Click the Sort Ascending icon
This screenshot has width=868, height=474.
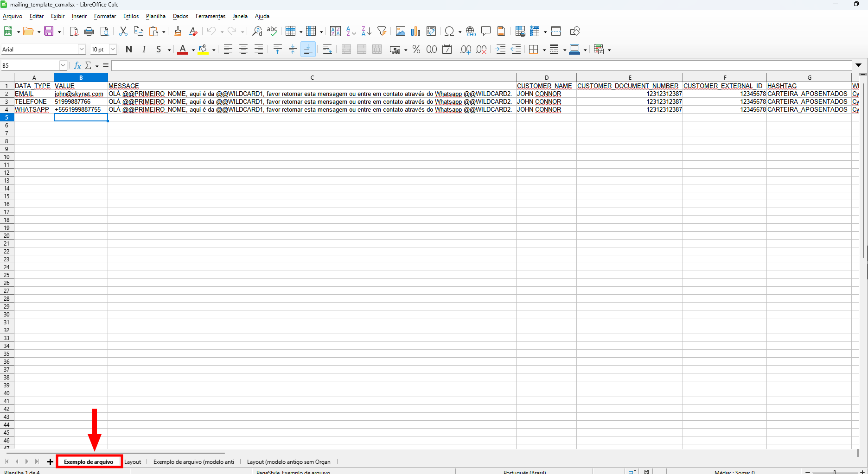351,31
